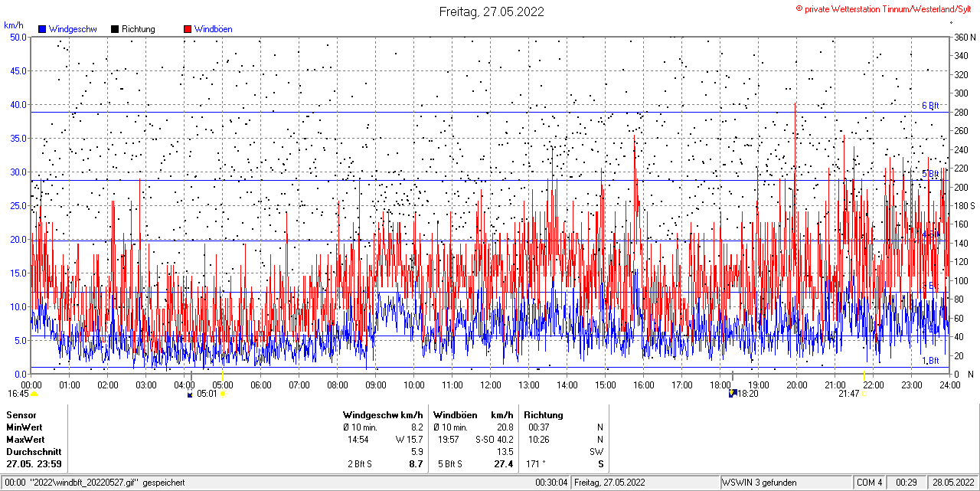Click the Richtung column header in the table
The height and width of the screenshot is (491, 980).
pos(544,414)
